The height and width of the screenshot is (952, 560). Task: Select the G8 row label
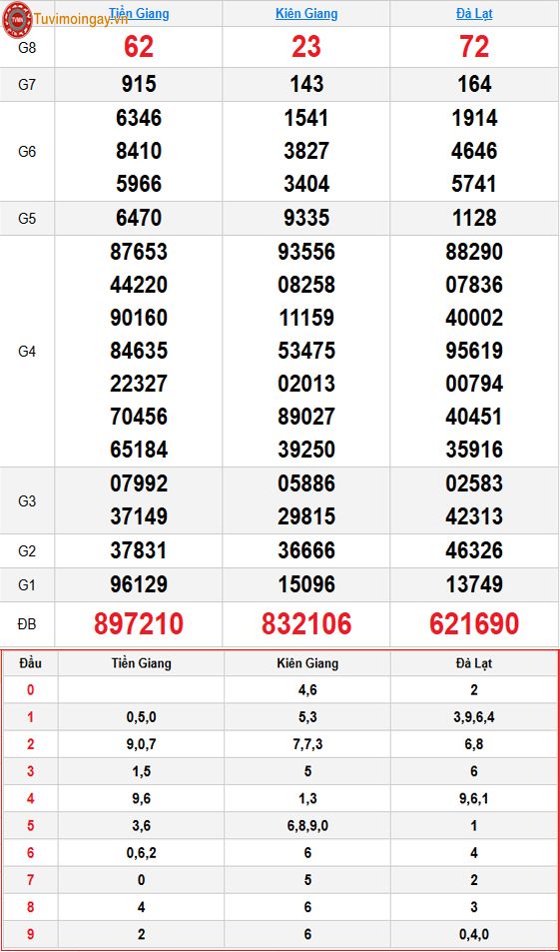click(27, 47)
